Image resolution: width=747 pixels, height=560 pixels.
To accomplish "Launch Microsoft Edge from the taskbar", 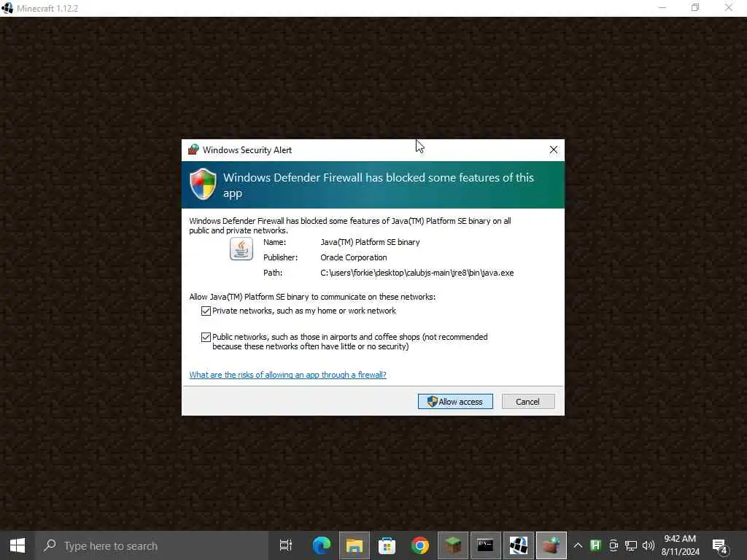I will (321, 545).
